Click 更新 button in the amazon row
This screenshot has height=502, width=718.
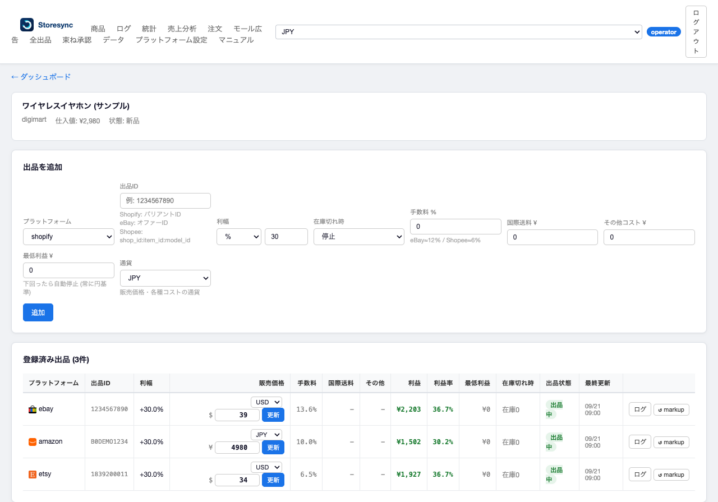pyautogui.click(x=273, y=447)
